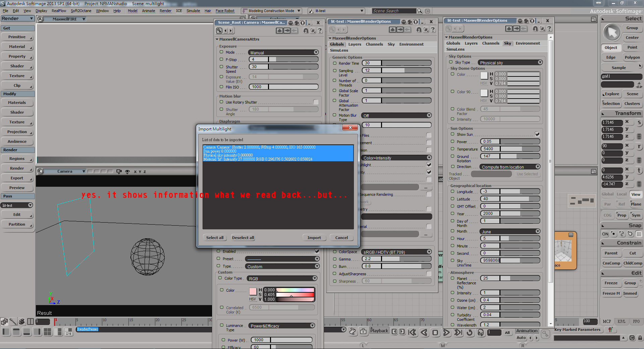The image size is (644, 349).
Task: Select the four-viewport layout icon
Action: 48,332
